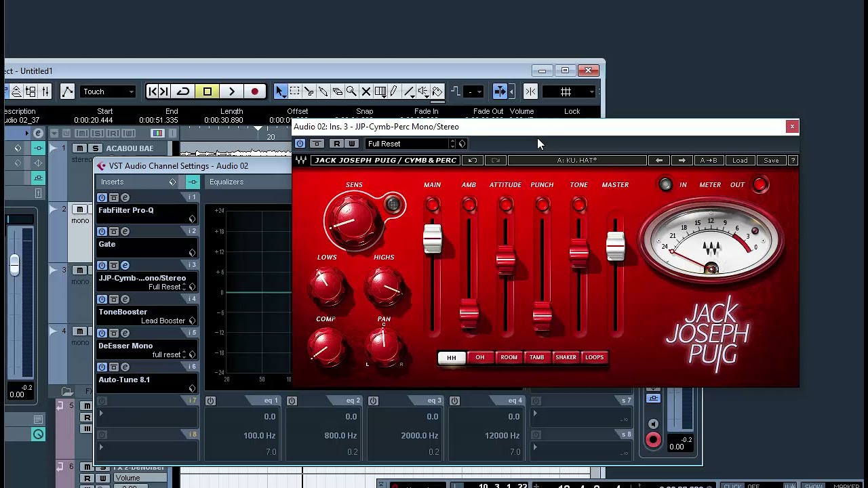Viewport: 868px width, 488px height.
Task: Select the Erase tool
Action: pos(338,91)
